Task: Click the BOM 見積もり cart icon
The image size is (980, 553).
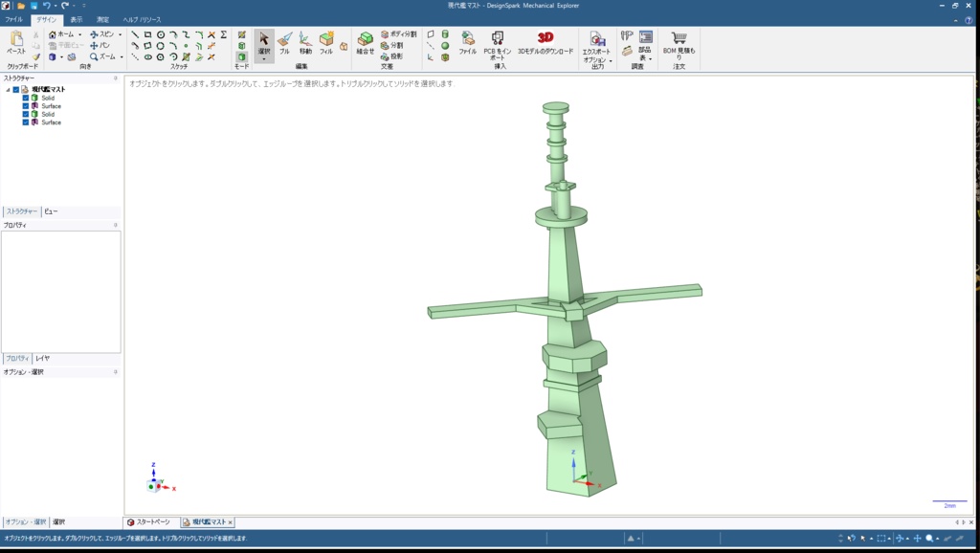Action: (x=679, y=45)
